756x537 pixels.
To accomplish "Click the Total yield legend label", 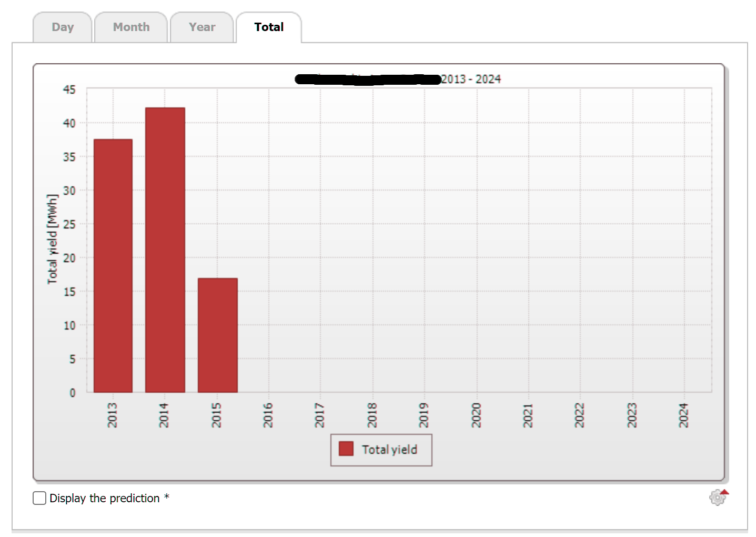I will point(389,450).
